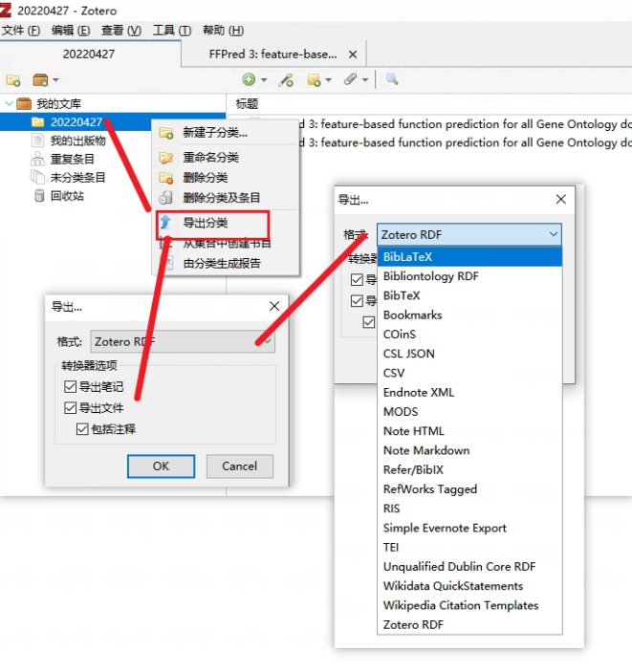Screen dimensions: 632x672
Task: Click the Add by Identifier wand icon
Action: click(286, 79)
